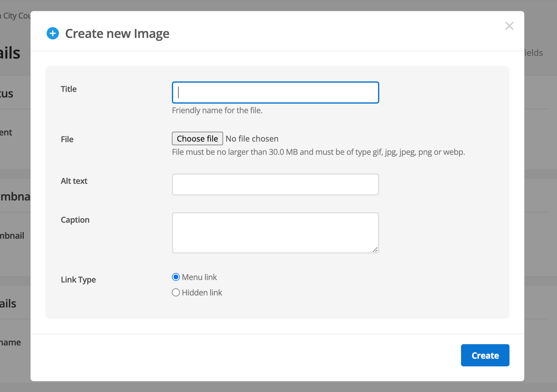The height and width of the screenshot is (392, 557).
Task: Click inside the Alt text input
Action: click(x=275, y=184)
